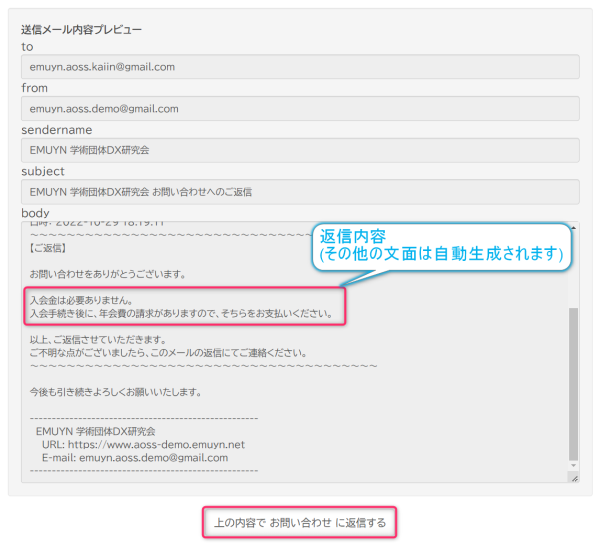
Task: Click the body scrollbar thumb
Action: click(573, 380)
